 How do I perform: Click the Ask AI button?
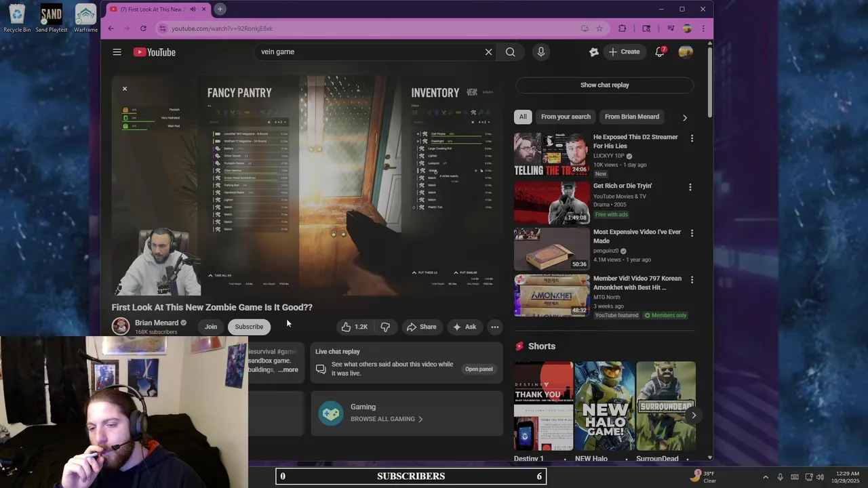[x=465, y=327]
